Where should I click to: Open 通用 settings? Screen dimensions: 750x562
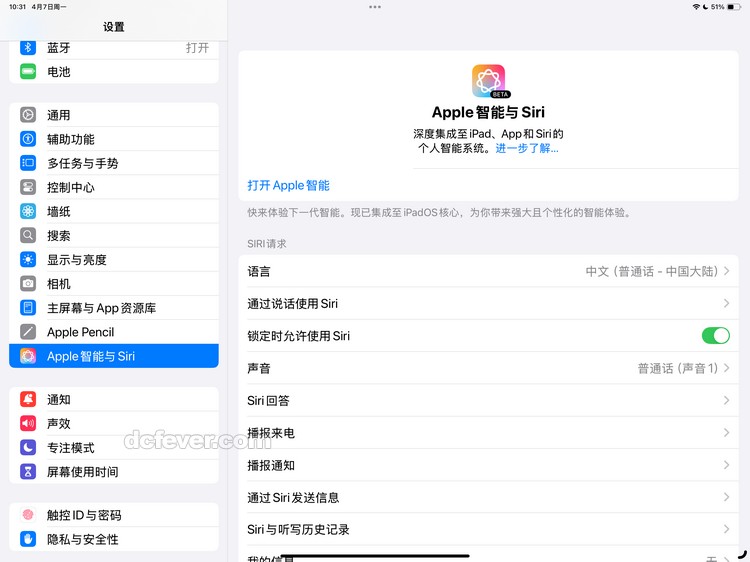[x=114, y=115]
